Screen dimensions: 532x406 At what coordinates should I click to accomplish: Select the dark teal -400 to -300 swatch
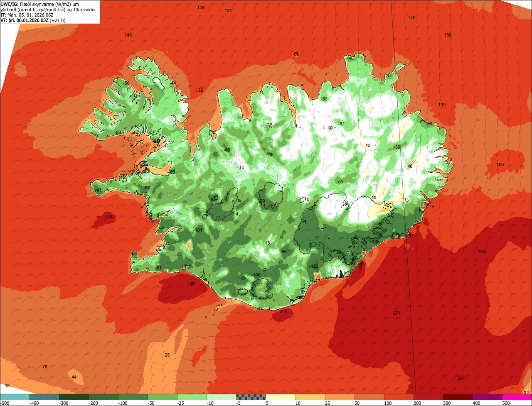(x=44, y=397)
